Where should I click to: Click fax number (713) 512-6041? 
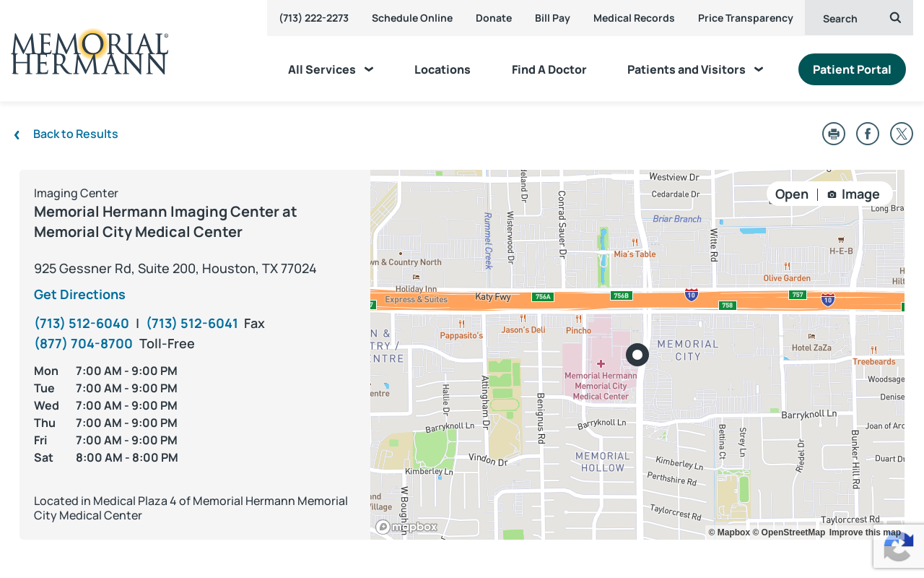[192, 324]
